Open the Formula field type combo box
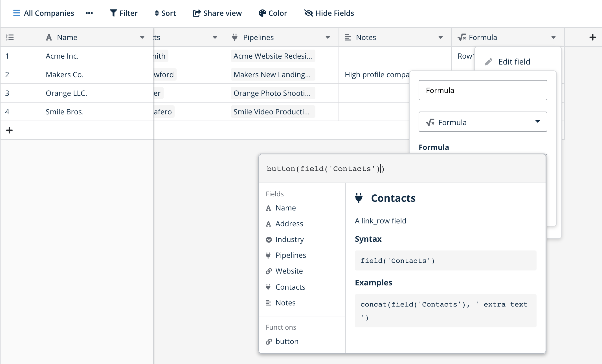This screenshot has height=364, width=602. click(483, 122)
